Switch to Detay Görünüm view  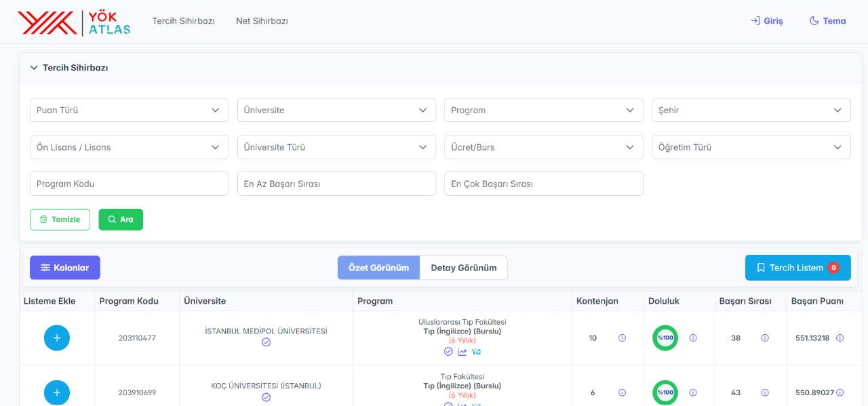tap(464, 268)
